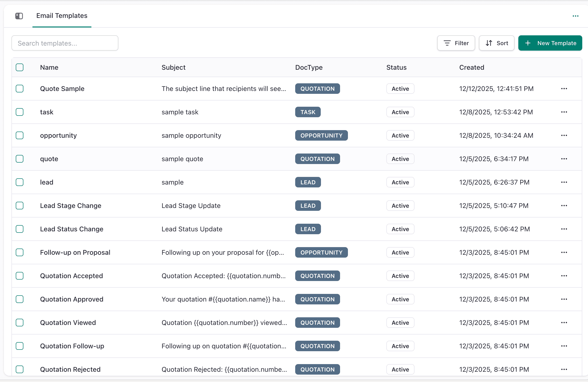The height and width of the screenshot is (382, 588).
Task: Open row actions for Quotation Accepted
Action: (564, 276)
